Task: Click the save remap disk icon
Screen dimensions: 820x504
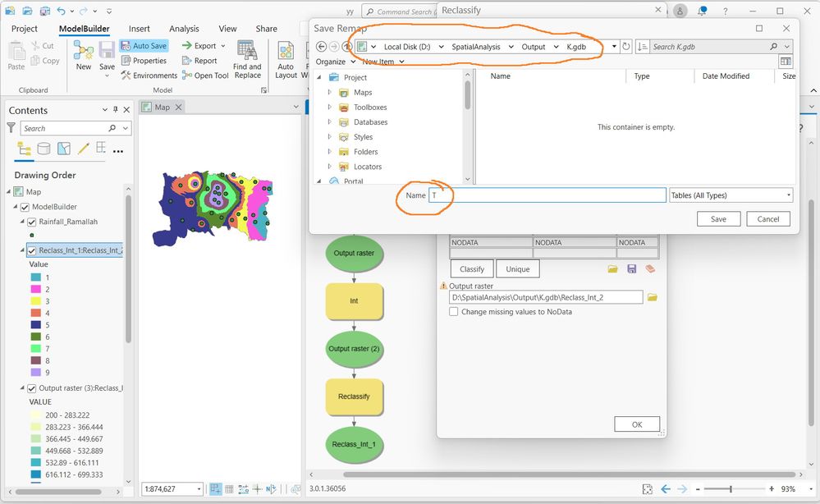Action: (x=632, y=268)
